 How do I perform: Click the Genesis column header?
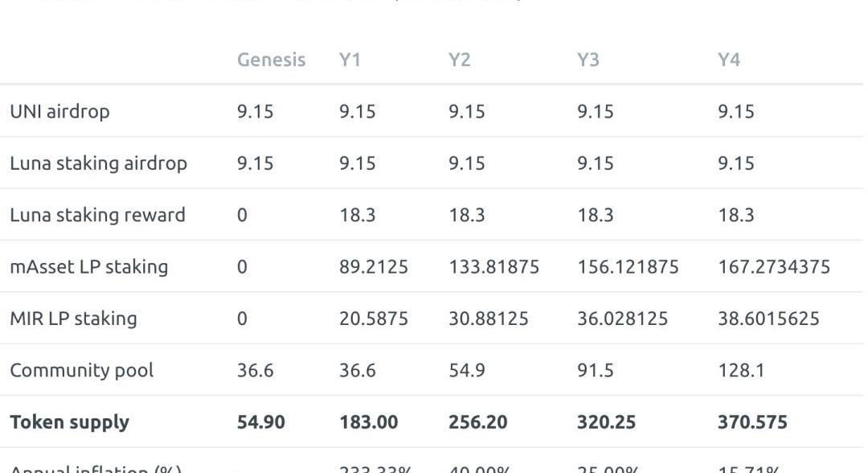click(271, 60)
